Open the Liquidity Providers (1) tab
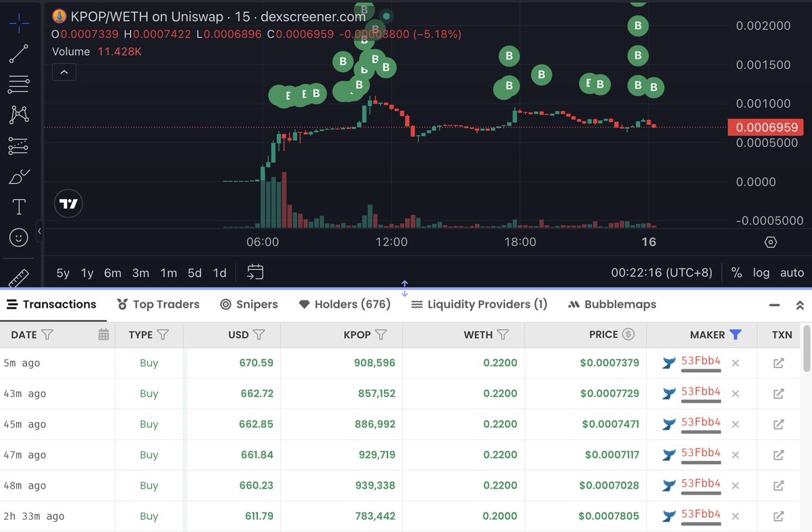812x532 pixels. click(x=479, y=304)
